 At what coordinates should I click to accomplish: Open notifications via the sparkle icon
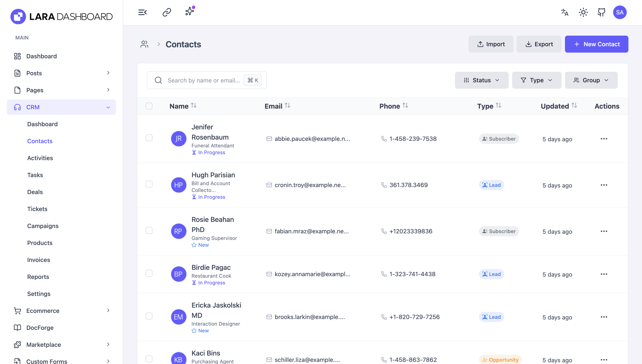pyautogui.click(x=189, y=11)
